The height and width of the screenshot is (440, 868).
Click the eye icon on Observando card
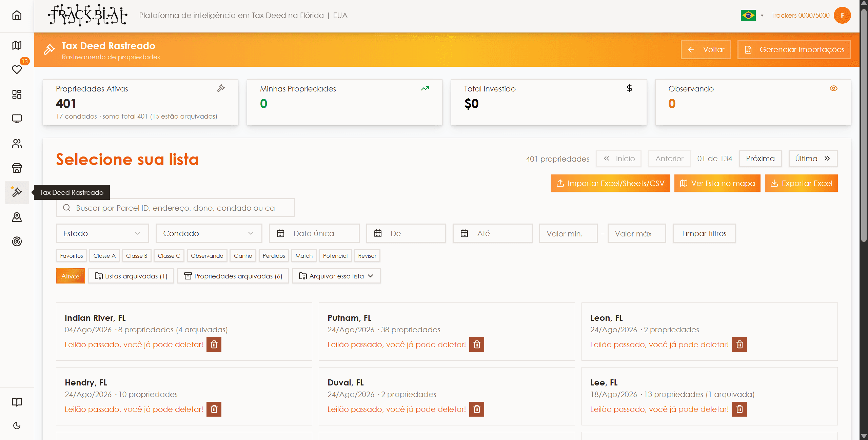tap(833, 88)
